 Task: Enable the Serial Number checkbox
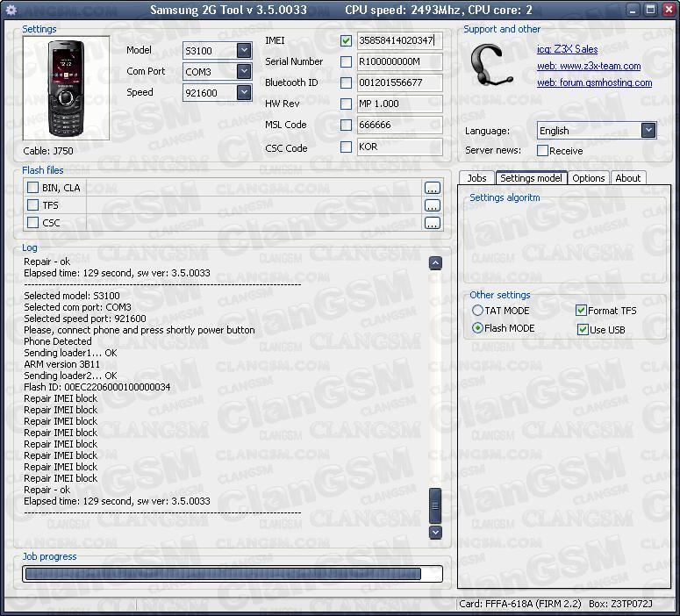point(346,61)
